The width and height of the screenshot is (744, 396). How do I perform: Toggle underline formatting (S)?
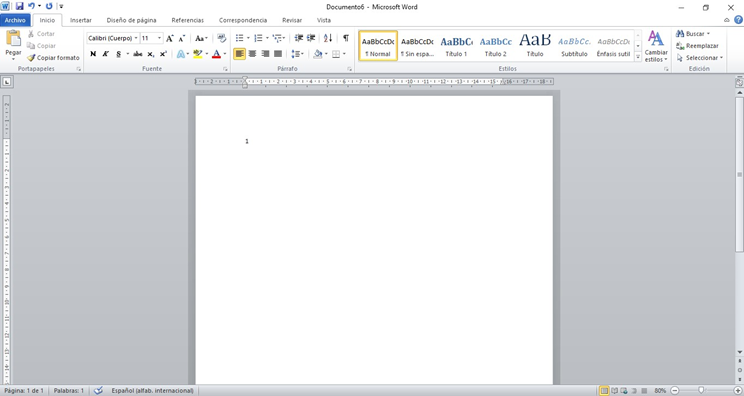coord(119,54)
